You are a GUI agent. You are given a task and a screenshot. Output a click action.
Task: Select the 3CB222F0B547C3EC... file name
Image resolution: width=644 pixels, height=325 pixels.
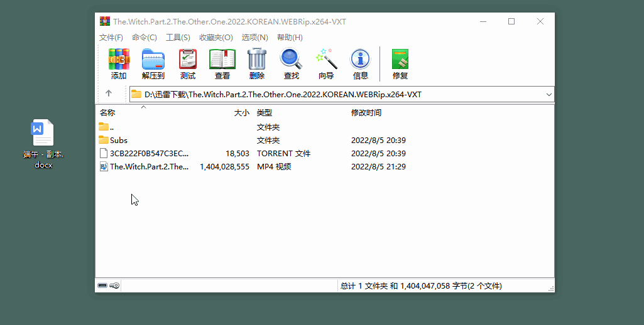(x=150, y=154)
